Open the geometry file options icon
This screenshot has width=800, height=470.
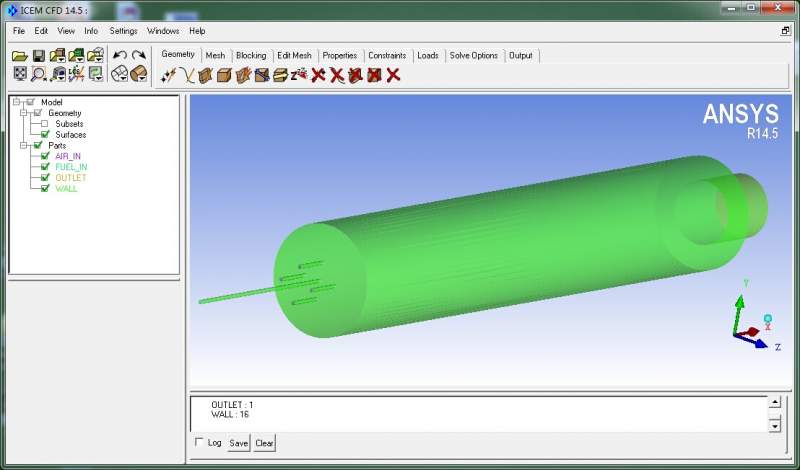coord(57,55)
